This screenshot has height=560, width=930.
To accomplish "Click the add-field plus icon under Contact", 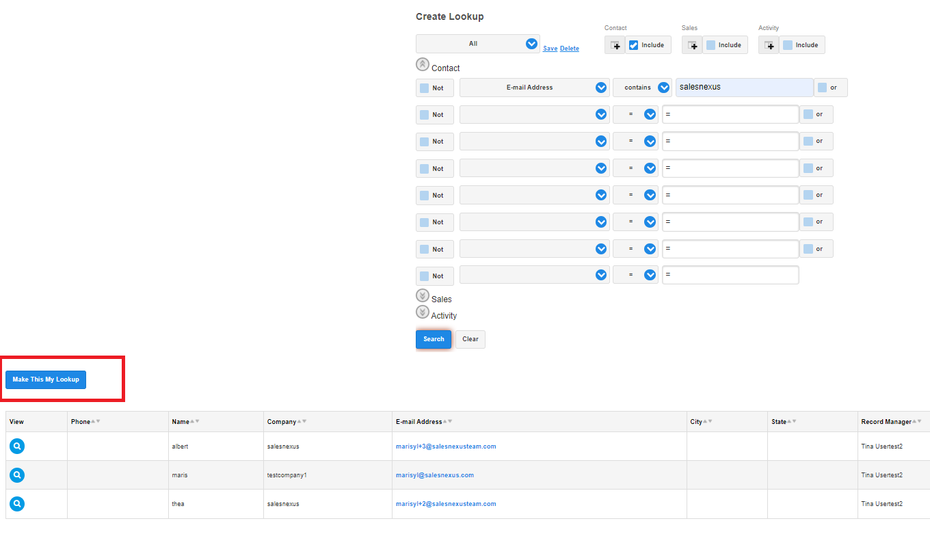I will pos(615,45).
